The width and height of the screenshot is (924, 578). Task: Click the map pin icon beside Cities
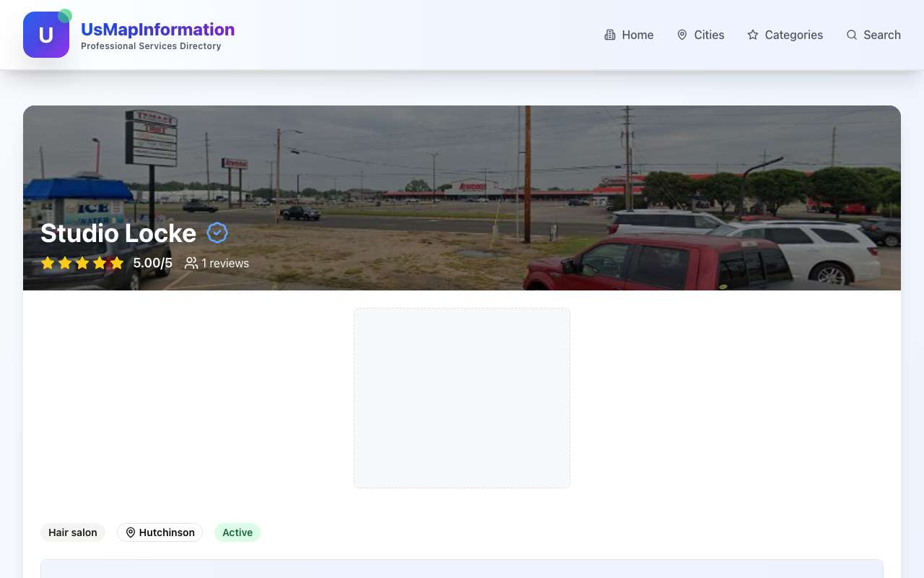682,35
